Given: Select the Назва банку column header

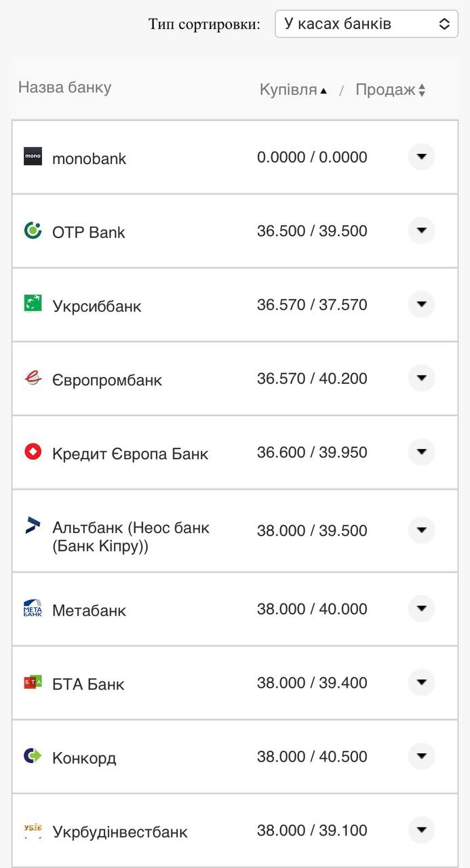Looking at the screenshot, I should [65, 87].
